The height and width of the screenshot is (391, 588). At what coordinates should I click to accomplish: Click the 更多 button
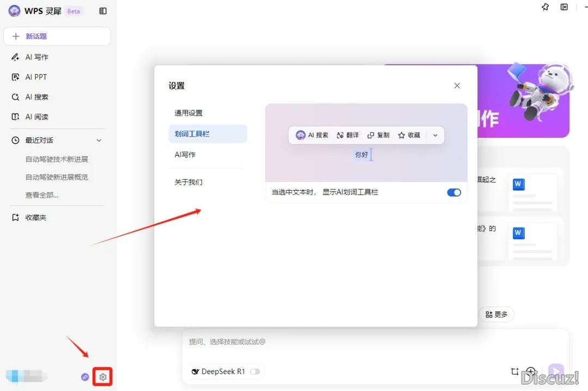pos(497,314)
